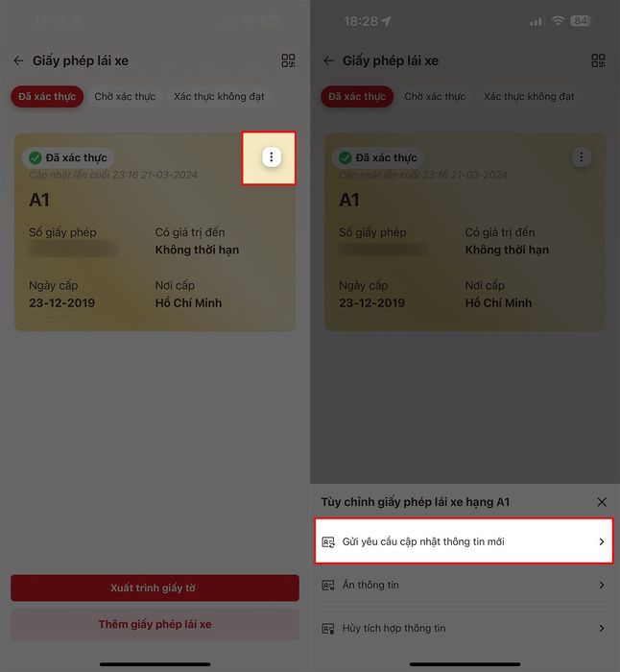Tap the highlighted three-dot menu on left license card
Image resolution: width=620 pixels, height=672 pixels.
click(272, 157)
